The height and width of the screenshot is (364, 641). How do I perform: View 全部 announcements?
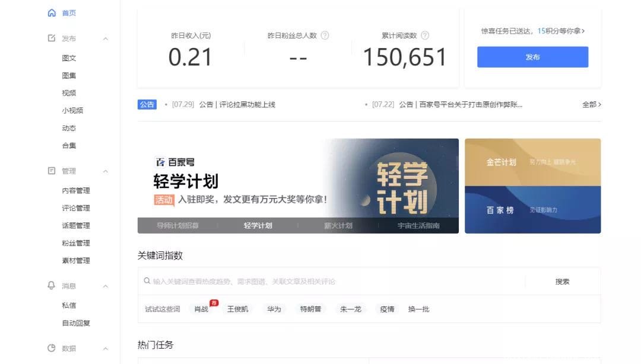(592, 104)
